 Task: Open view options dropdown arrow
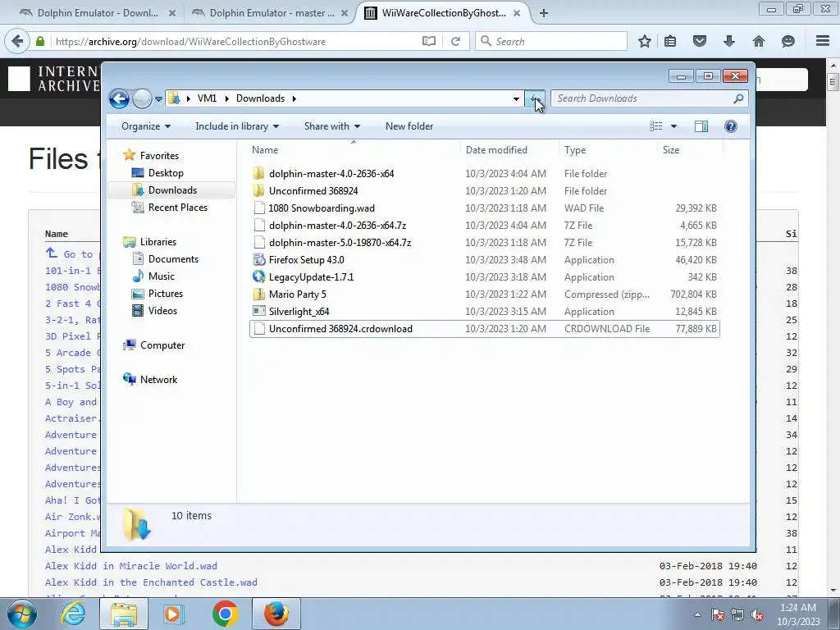tap(674, 126)
